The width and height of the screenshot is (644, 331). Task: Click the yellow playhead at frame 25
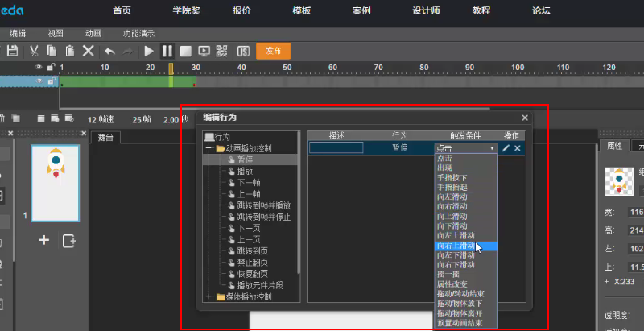point(171,68)
